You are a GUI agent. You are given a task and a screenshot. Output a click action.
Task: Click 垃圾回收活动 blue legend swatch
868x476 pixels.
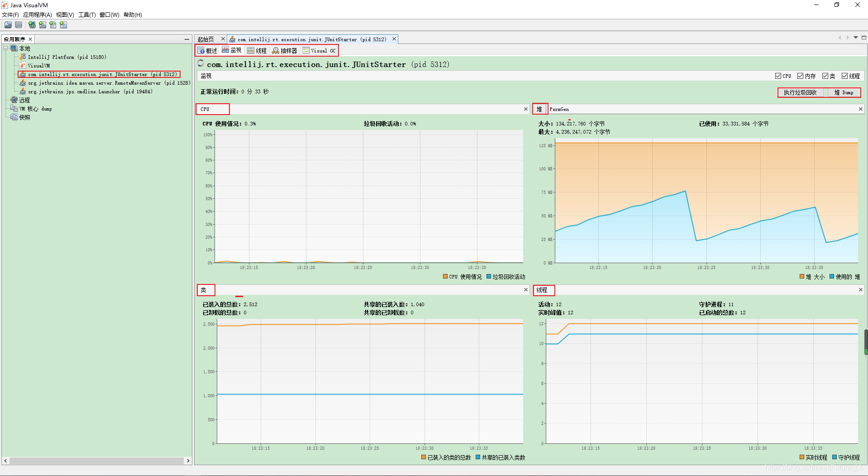(489, 277)
